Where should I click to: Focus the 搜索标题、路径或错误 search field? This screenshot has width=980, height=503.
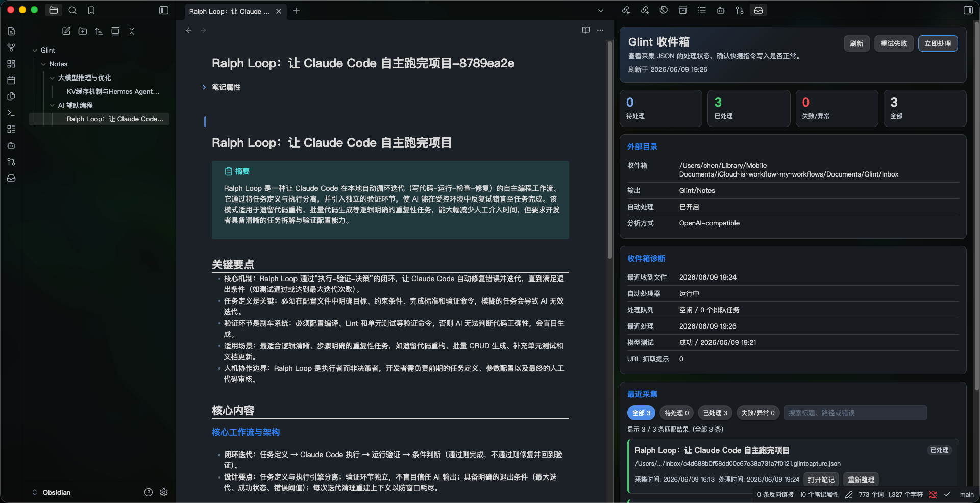(x=855, y=413)
